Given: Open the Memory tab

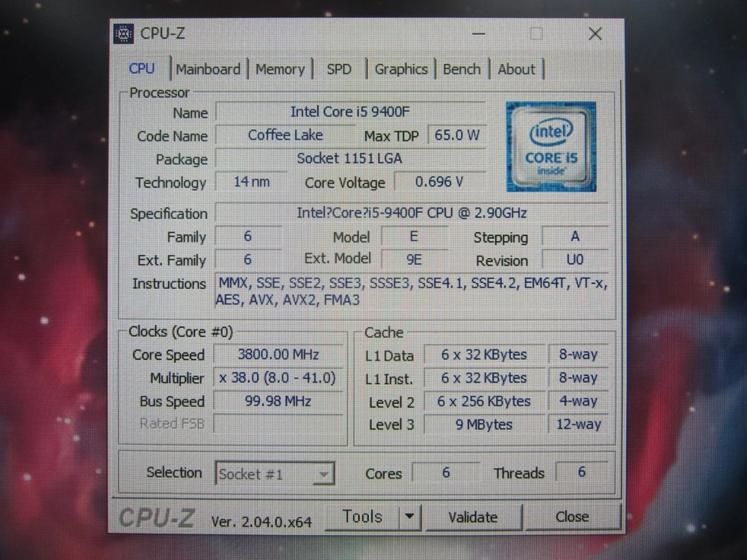Looking at the screenshot, I should pyautogui.click(x=280, y=69).
